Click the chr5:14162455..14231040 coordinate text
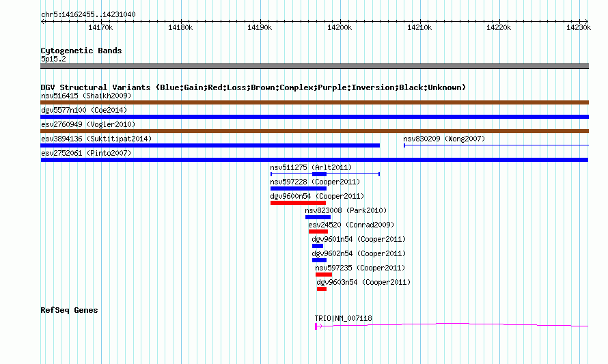The width and height of the screenshot is (608, 364). (88, 15)
